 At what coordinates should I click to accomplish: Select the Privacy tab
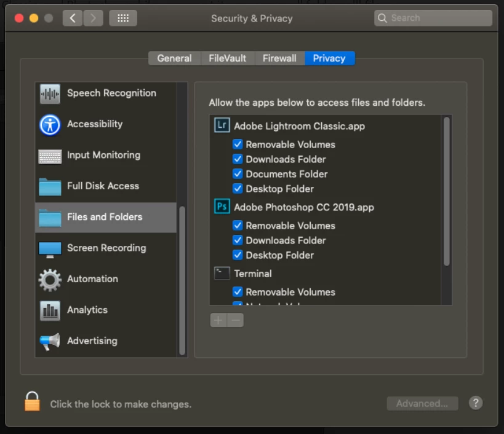click(329, 58)
